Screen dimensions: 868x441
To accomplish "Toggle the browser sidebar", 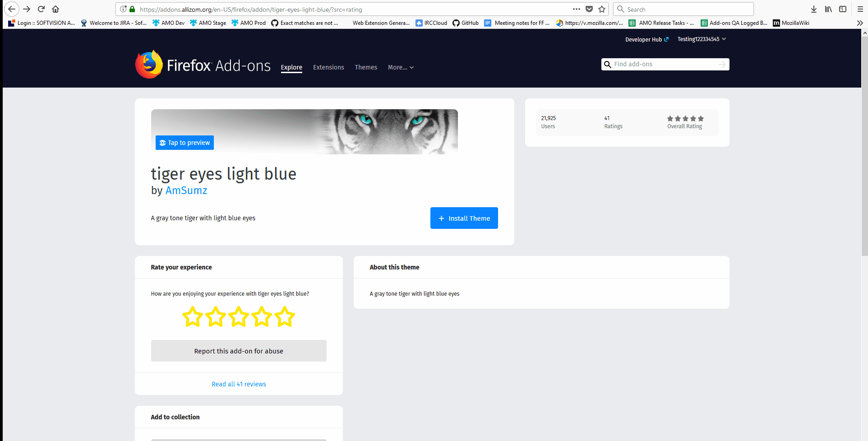I will tap(843, 9).
